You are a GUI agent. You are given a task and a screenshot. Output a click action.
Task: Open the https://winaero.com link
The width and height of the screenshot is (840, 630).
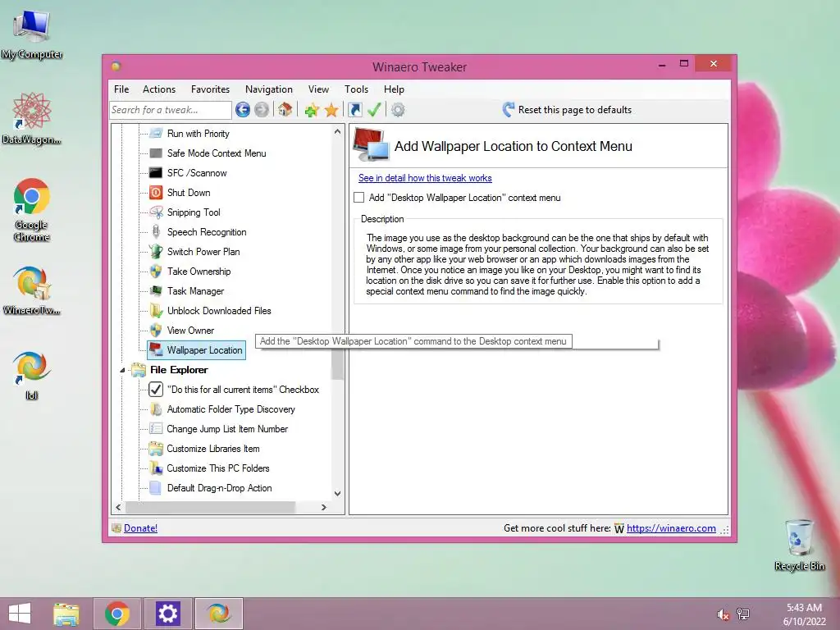click(x=671, y=528)
